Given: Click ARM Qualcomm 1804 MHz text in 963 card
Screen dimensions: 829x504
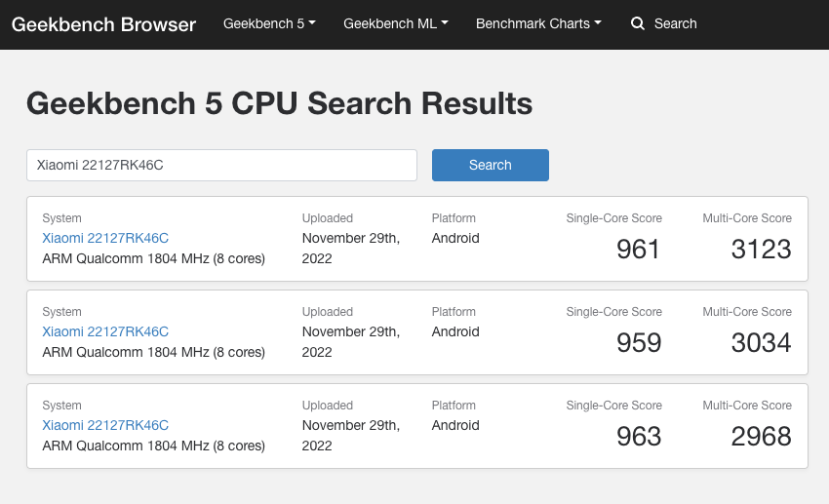Looking at the screenshot, I should pos(153,446).
